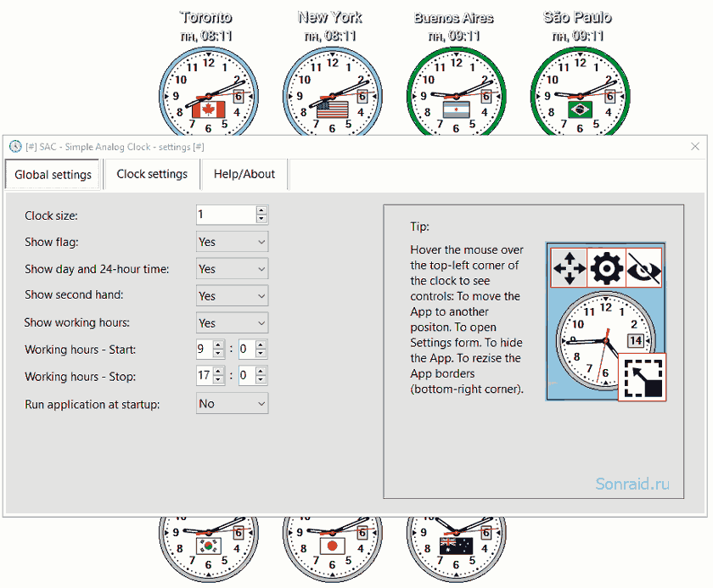Click the Run application at startup label
Viewport: 713px width, 588px height.
93,405
